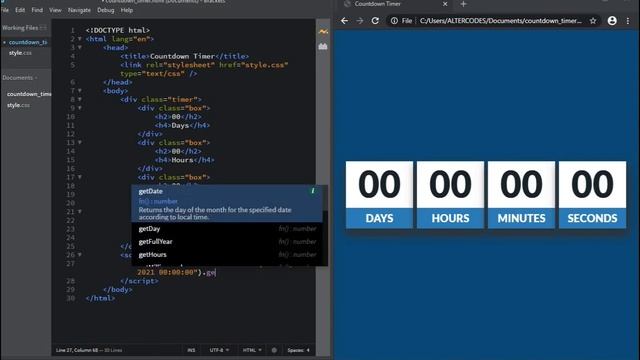Choose getDate autocomplete suggestion

pyautogui.click(x=227, y=203)
